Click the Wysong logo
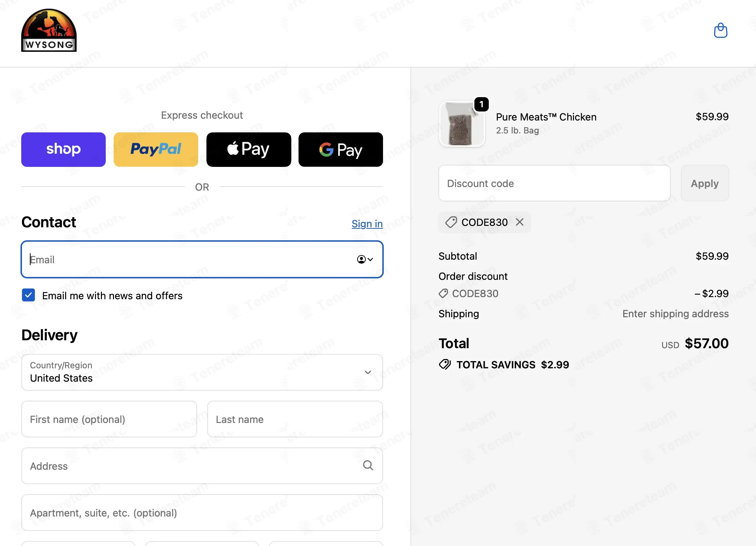 [49, 30]
